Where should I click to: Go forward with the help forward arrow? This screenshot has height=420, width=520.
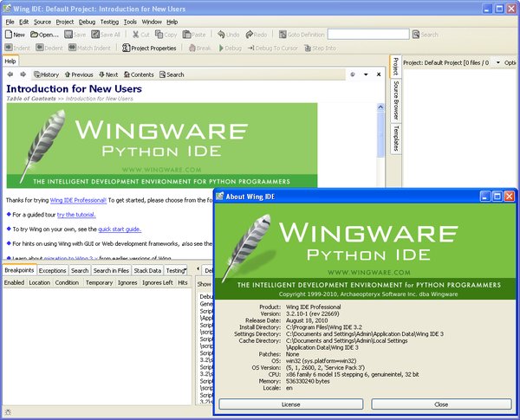click(x=23, y=74)
